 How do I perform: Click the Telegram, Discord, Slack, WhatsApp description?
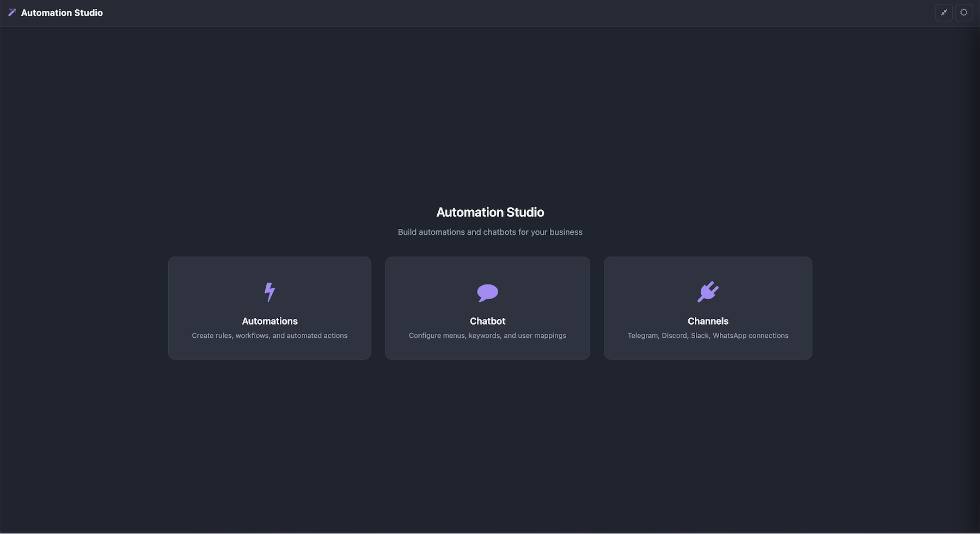tap(708, 336)
